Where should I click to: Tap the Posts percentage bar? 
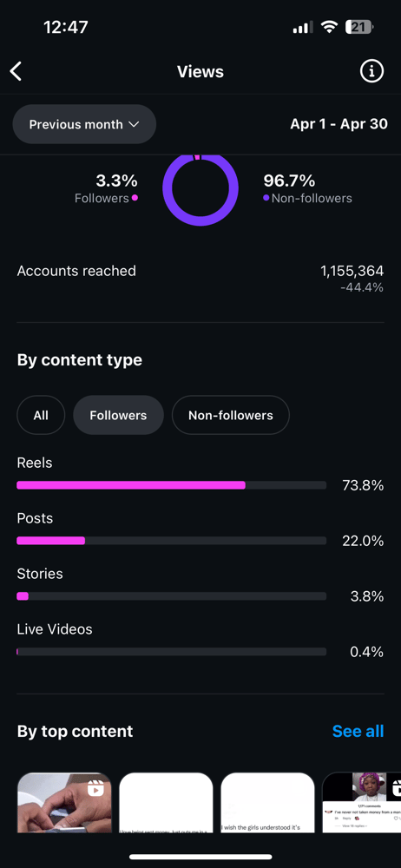172,541
